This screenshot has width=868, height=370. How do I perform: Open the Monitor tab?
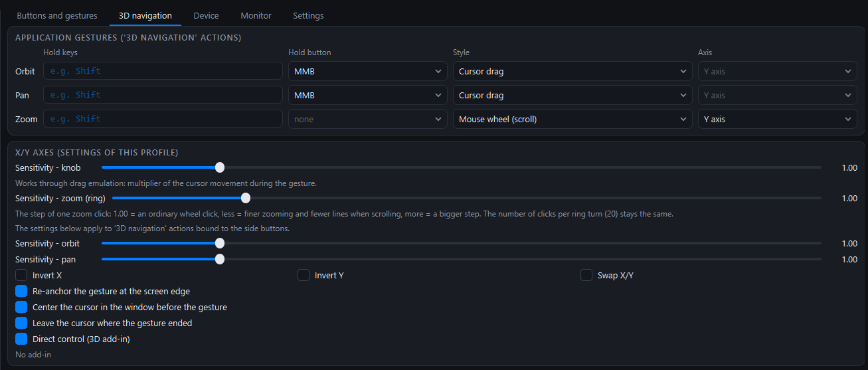(256, 15)
